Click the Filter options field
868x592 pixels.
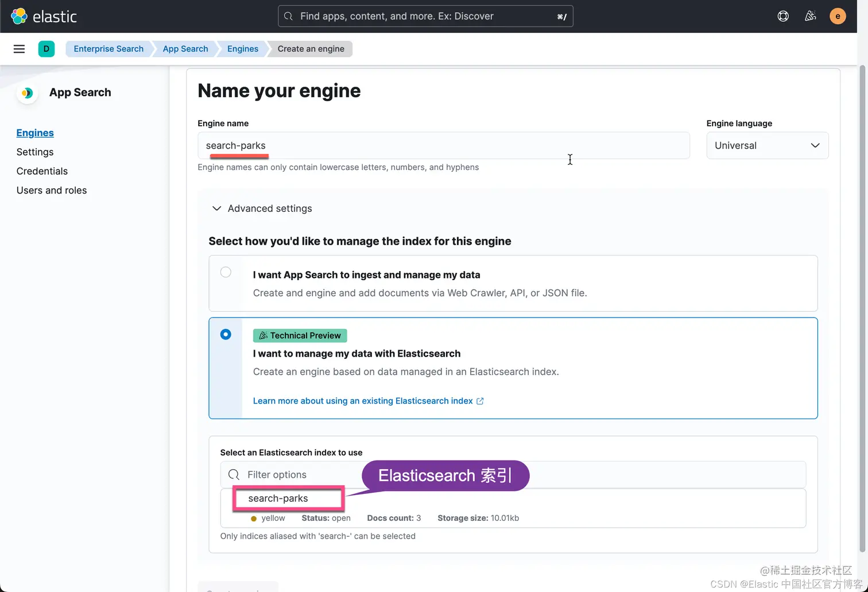tap(513, 475)
